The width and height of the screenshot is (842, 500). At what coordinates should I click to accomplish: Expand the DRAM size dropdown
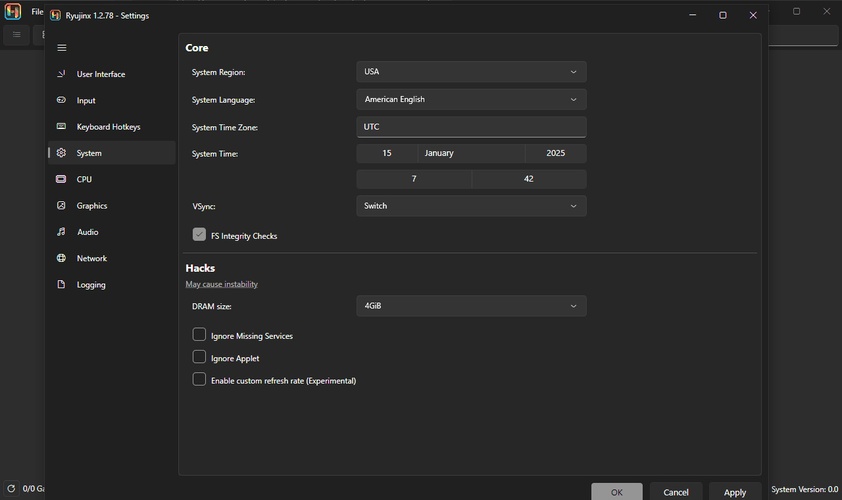pos(471,306)
